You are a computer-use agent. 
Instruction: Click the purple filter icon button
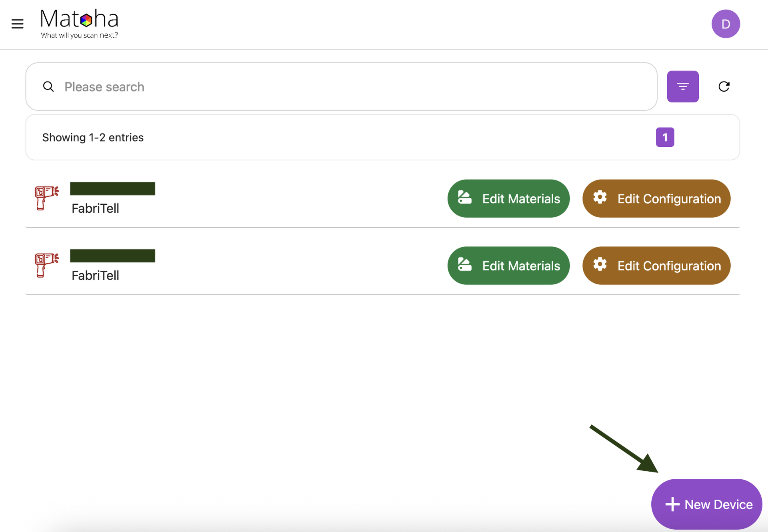tap(682, 86)
